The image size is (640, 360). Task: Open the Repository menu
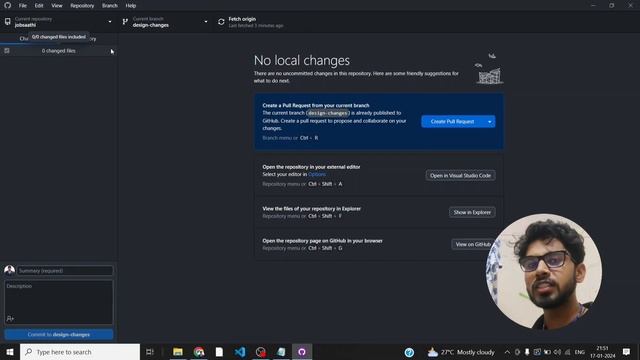tap(82, 6)
